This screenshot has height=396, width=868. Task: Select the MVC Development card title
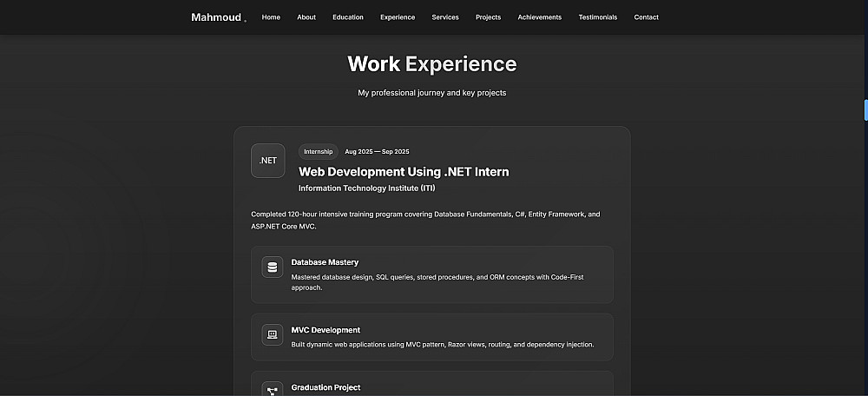pyautogui.click(x=325, y=330)
